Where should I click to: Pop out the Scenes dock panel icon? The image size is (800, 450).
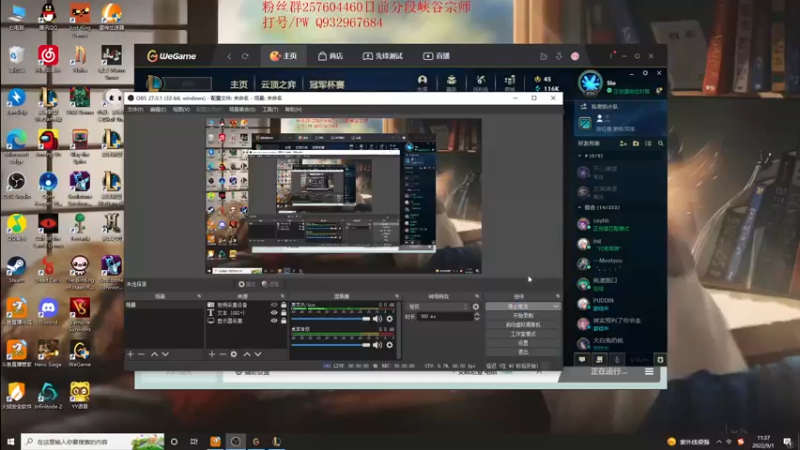pyautogui.click(x=199, y=296)
